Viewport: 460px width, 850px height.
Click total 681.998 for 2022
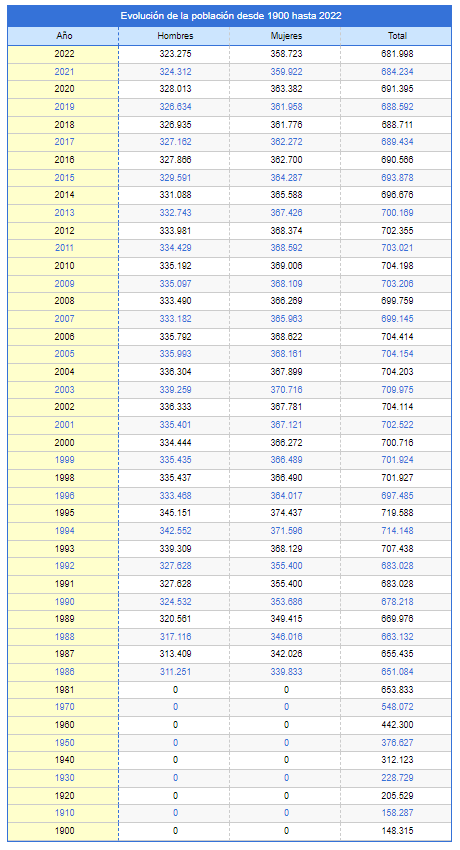[397, 54]
